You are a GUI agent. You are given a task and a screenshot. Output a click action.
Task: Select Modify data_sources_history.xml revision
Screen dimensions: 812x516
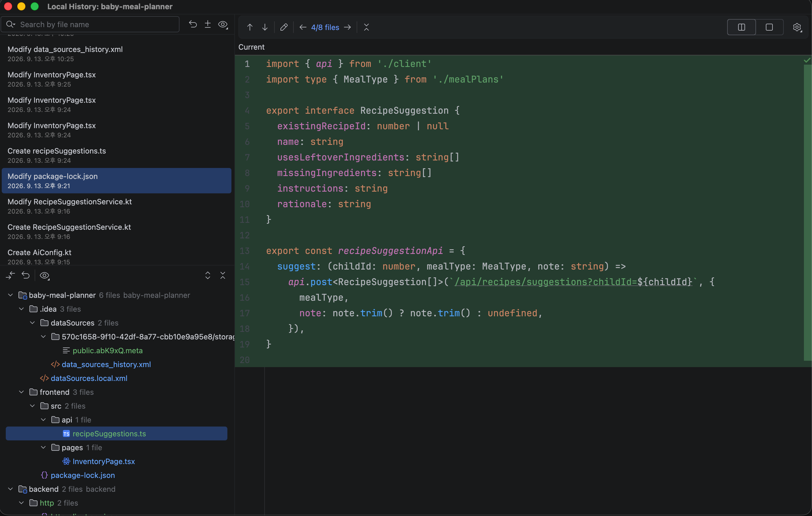point(116,54)
